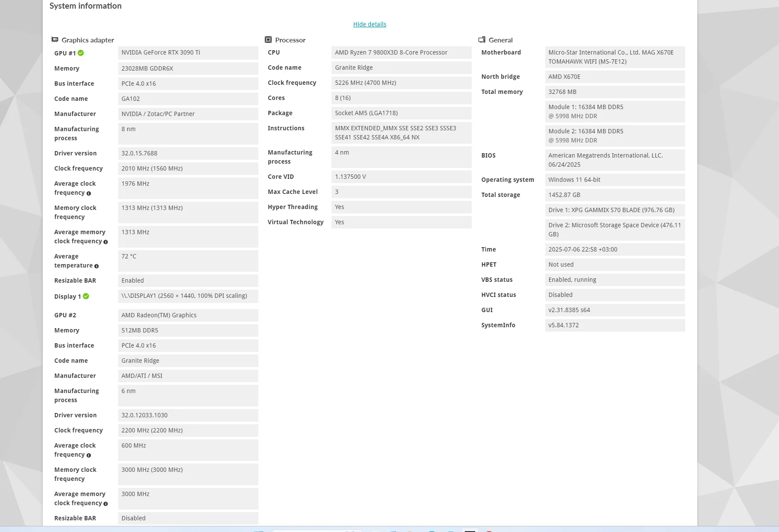Click the green check beside Display 1
Viewport: 779px width, 532px height.
click(86, 296)
